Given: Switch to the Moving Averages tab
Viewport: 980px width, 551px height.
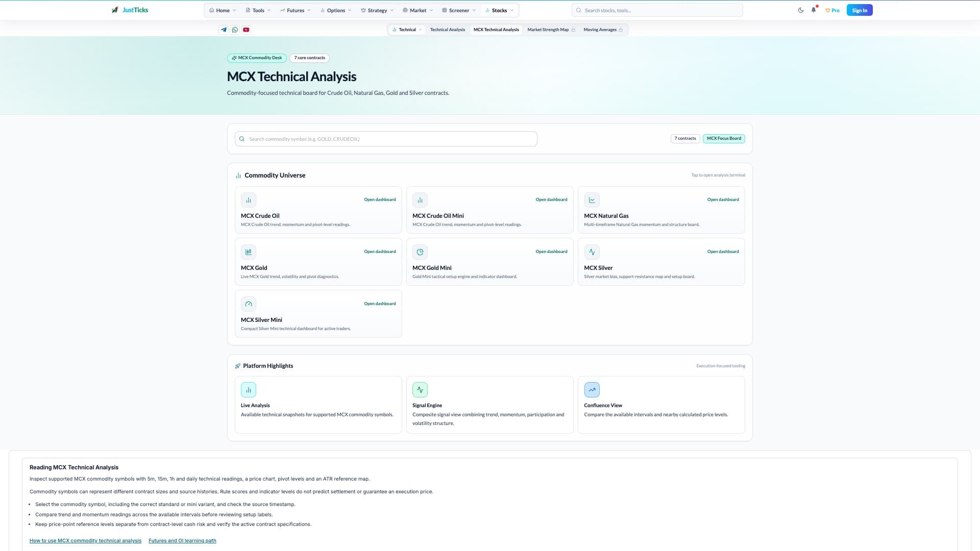Looking at the screenshot, I should tap(603, 30).
